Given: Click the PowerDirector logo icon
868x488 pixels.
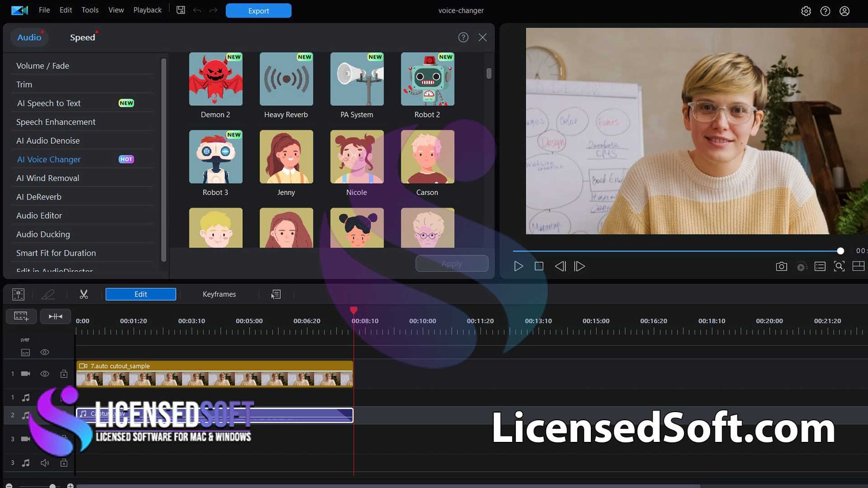Looking at the screenshot, I should coord(20,10).
